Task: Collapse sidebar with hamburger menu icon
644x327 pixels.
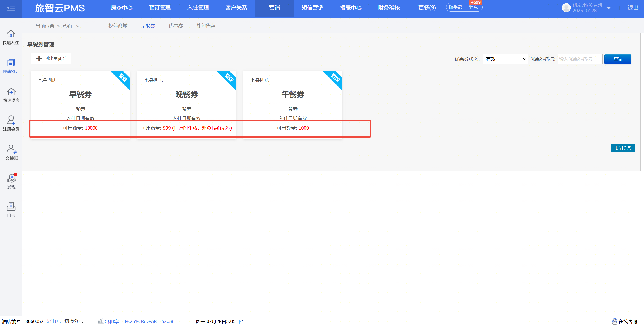Action: tap(11, 8)
